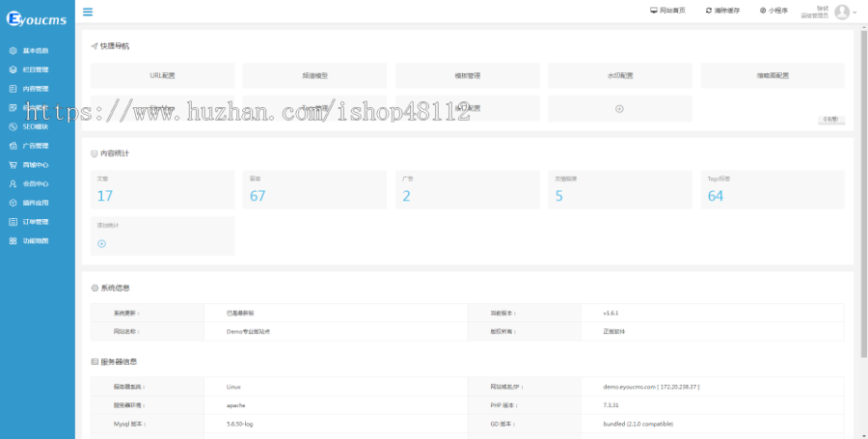Open 基本信息 via its gear icon

(14, 51)
